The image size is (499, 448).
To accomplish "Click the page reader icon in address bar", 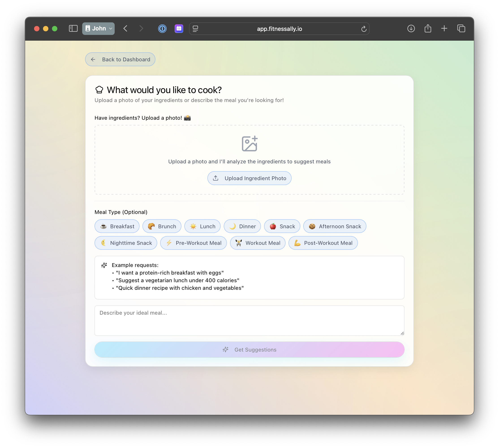I will click(195, 29).
